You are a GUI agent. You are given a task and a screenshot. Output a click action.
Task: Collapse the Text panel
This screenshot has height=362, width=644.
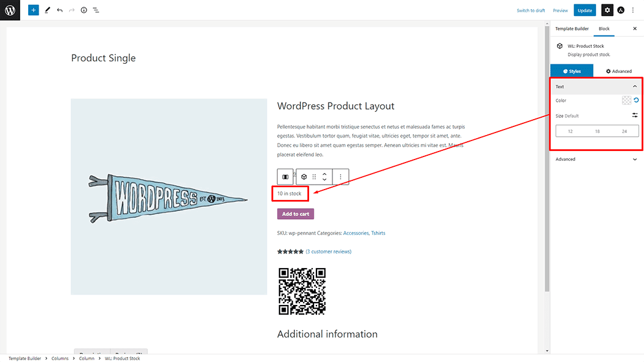[634, 87]
